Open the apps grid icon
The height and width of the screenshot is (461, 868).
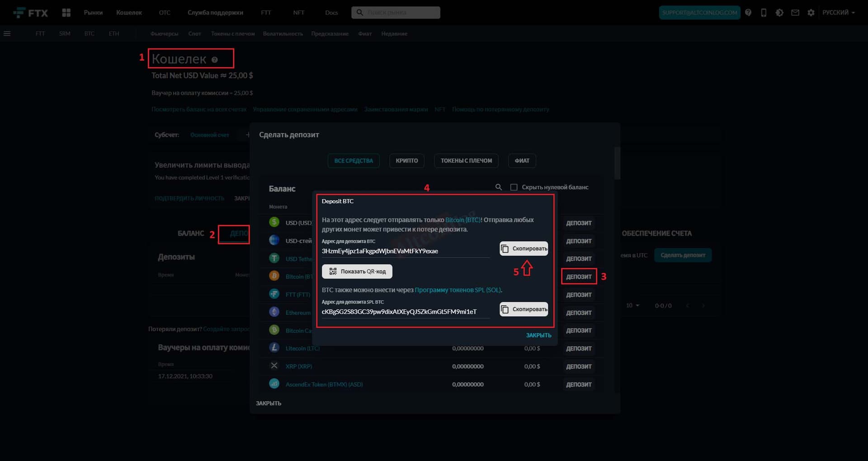point(66,13)
